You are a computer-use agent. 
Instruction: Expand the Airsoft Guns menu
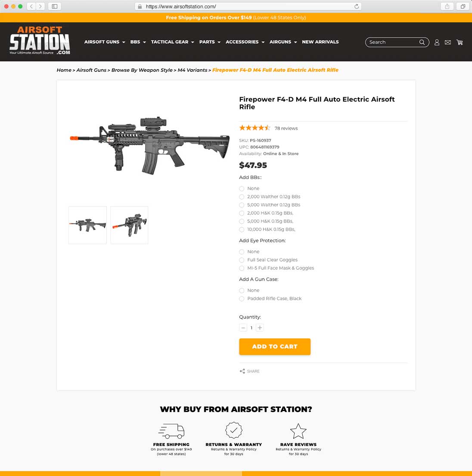pyautogui.click(x=105, y=42)
